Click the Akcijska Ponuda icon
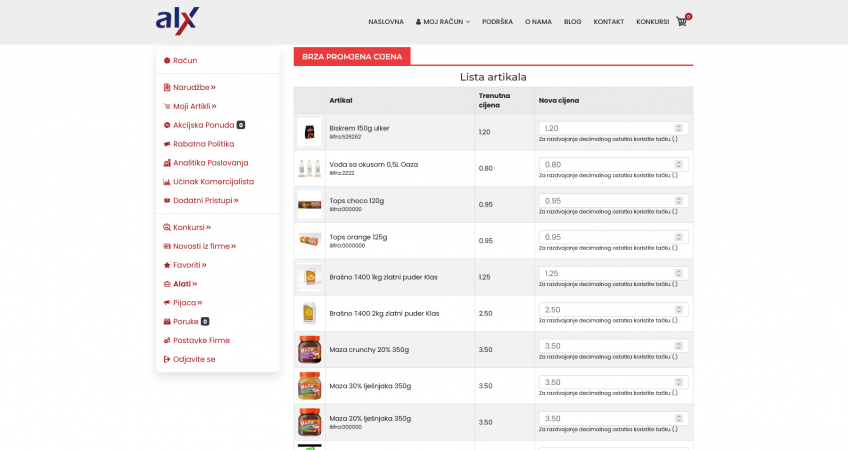This screenshot has height=450, width=848. point(167,125)
